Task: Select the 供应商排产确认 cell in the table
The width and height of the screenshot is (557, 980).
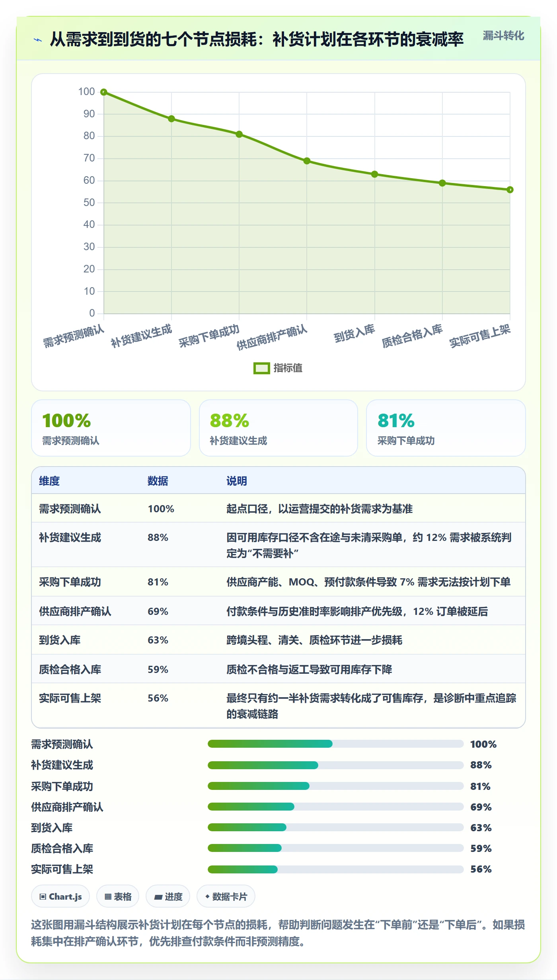Action: (75, 611)
